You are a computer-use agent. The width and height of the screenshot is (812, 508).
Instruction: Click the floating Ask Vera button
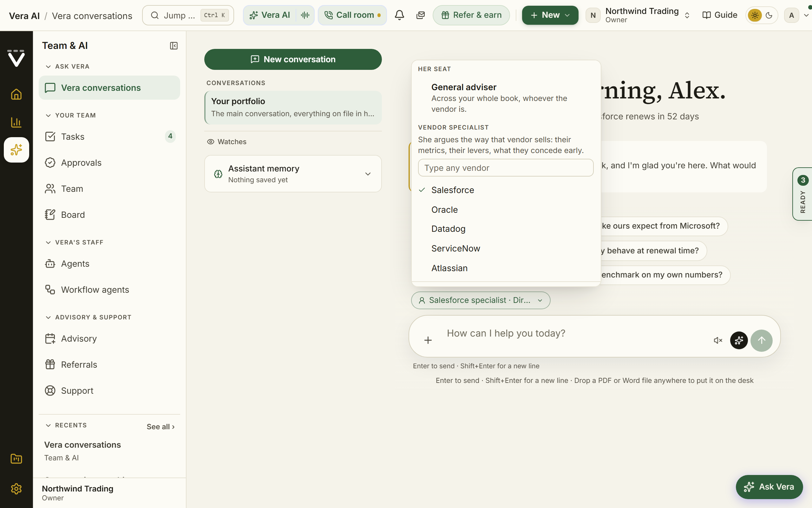[x=769, y=487]
